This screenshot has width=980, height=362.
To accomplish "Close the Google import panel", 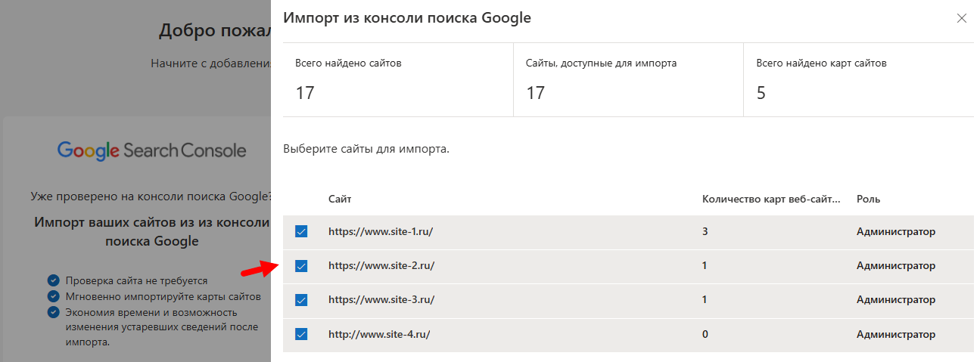I will (962, 18).
